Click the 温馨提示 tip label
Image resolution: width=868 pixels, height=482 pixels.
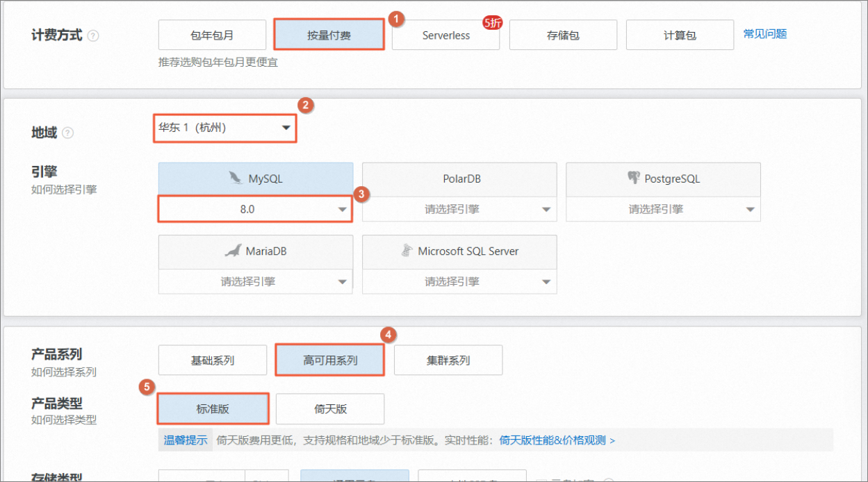click(186, 440)
